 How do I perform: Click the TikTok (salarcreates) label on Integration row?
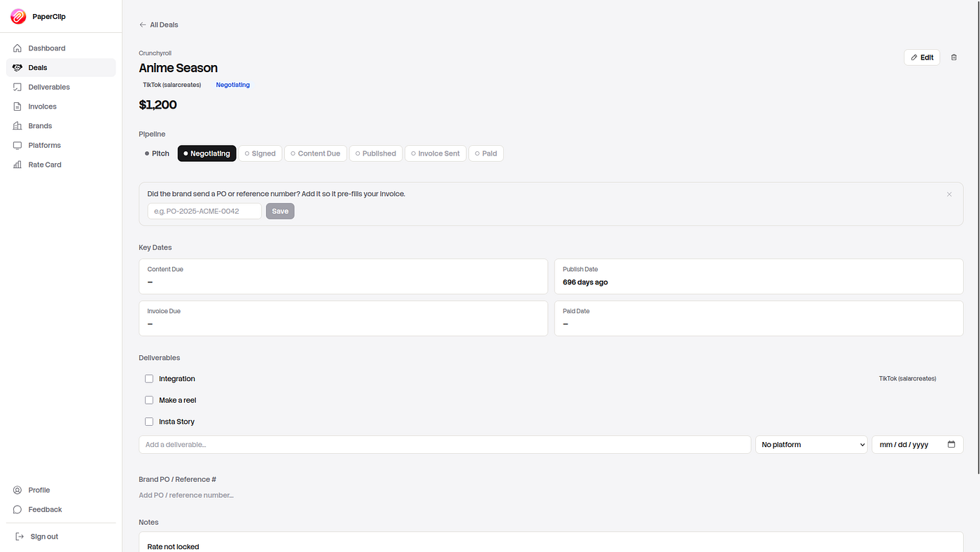[x=907, y=379]
